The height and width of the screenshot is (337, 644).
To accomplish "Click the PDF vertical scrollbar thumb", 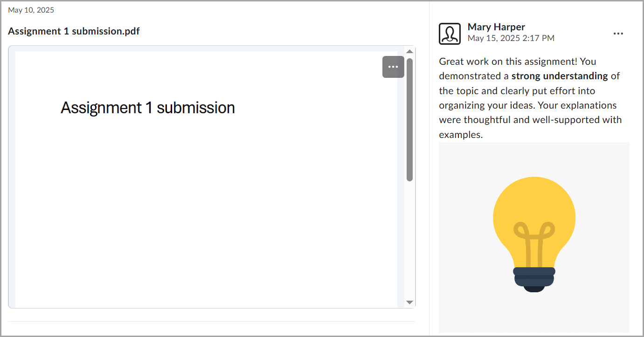I will pos(409,119).
